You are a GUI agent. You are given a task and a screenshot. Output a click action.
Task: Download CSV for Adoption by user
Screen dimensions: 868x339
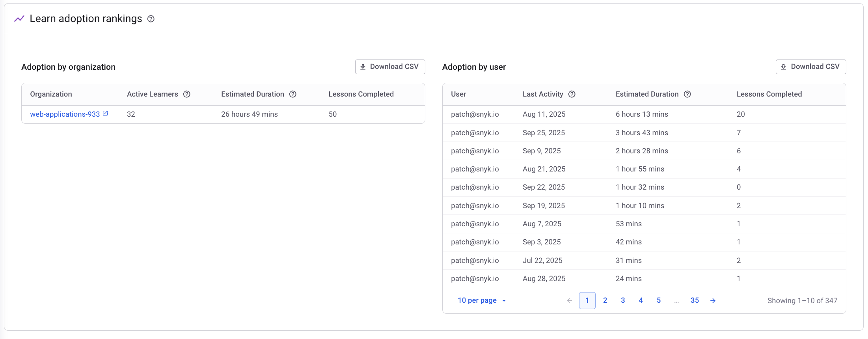(811, 67)
